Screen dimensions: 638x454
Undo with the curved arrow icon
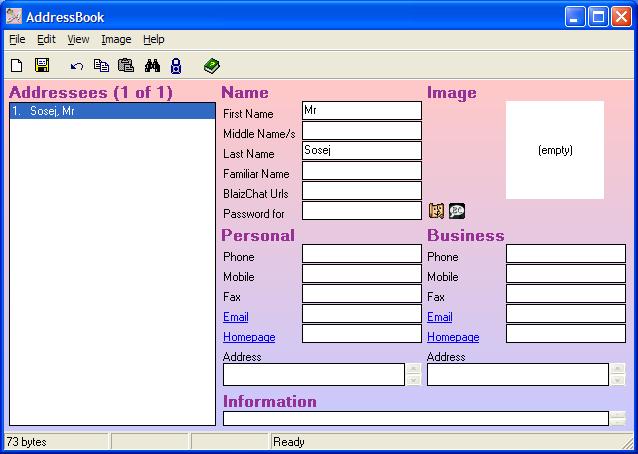click(x=76, y=66)
